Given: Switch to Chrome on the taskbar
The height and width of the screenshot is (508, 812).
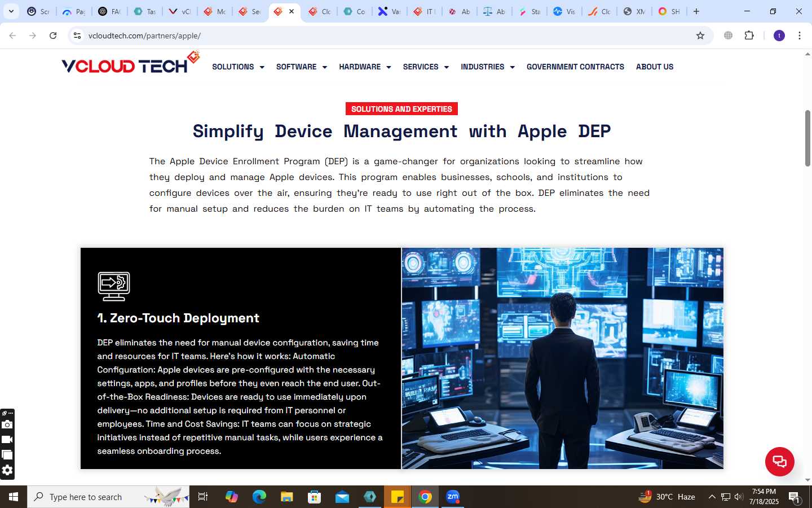Looking at the screenshot, I should click(x=425, y=497).
